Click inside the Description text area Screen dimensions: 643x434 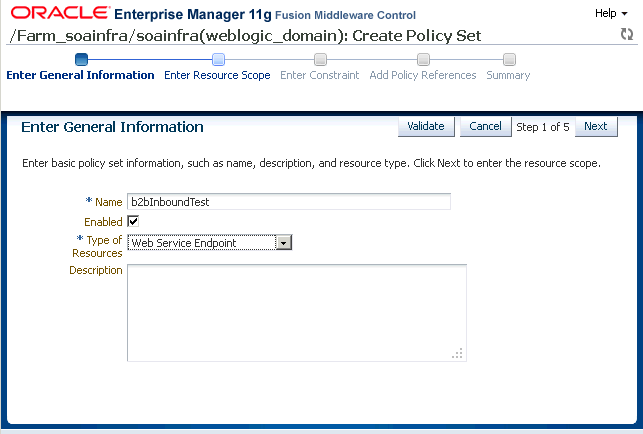[x=297, y=313]
